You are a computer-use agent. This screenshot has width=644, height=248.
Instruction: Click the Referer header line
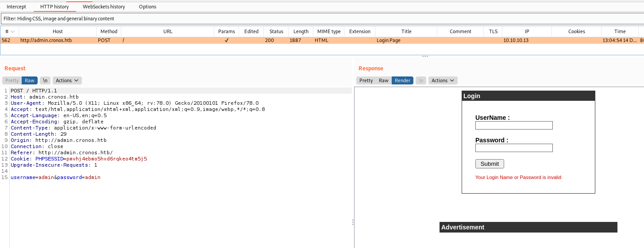click(62, 153)
